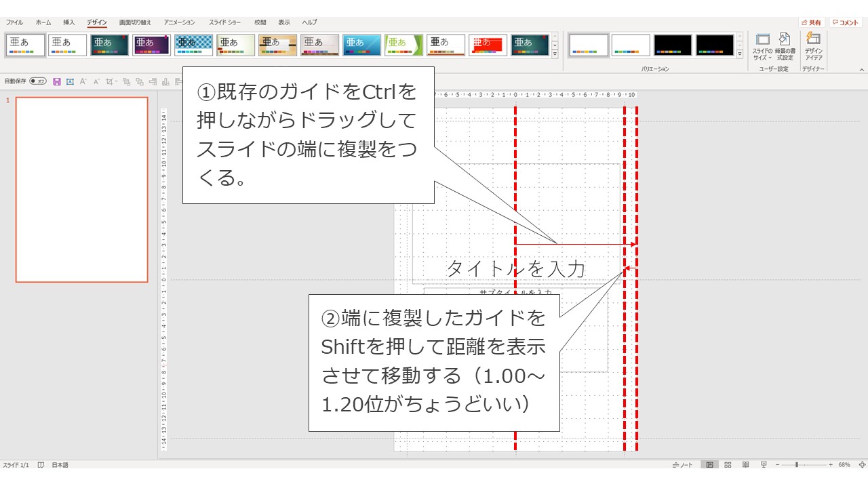868x488 pixels.
Task: Apply the blue checkered pattern theme
Action: tap(194, 45)
